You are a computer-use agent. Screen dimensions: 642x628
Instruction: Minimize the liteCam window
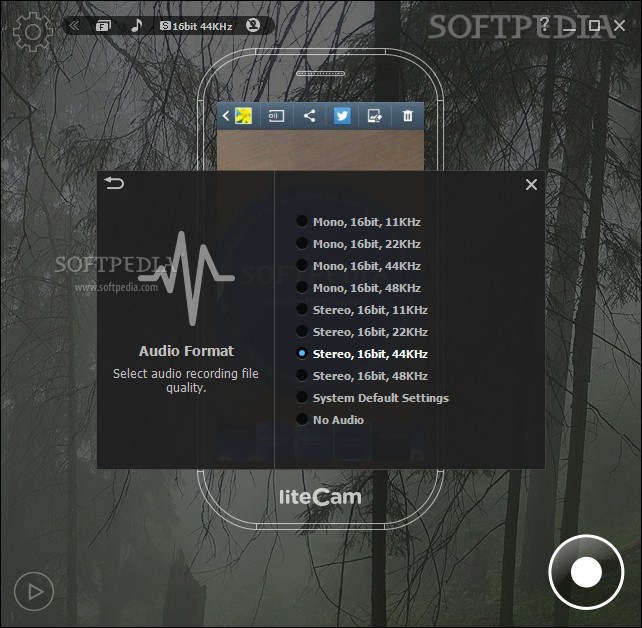[x=570, y=29]
